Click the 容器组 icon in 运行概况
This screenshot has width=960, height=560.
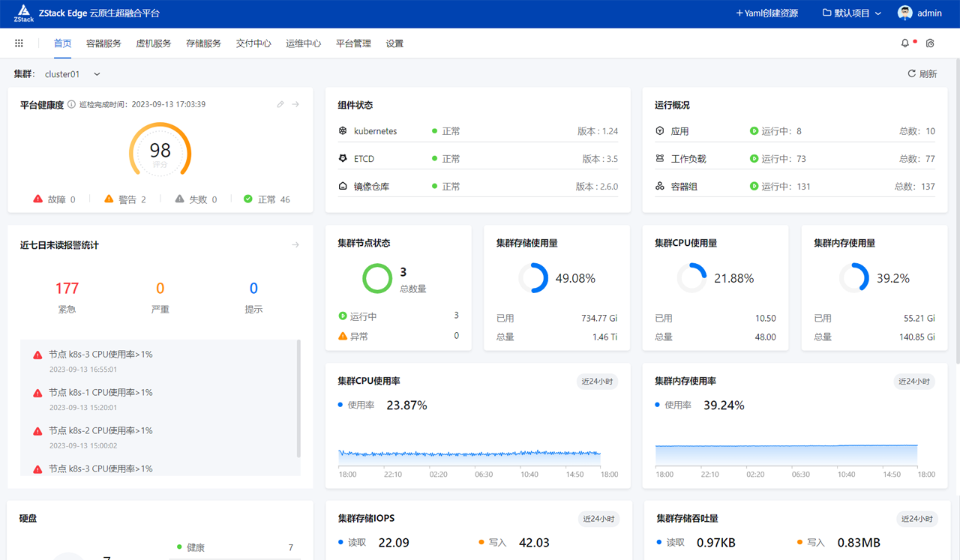pyautogui.click(x=660, y=186)
